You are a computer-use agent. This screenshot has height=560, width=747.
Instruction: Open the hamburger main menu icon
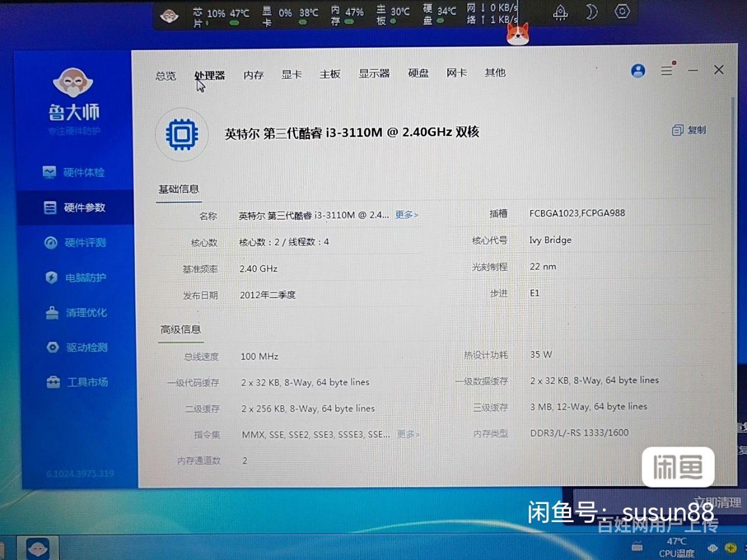(666, 71)
